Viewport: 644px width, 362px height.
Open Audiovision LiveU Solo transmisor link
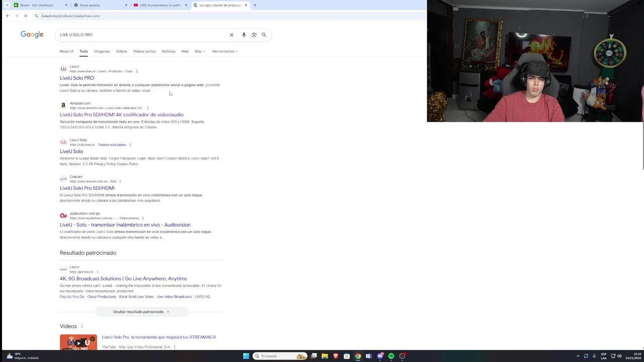pyautogui.click(x=125, y=225)
